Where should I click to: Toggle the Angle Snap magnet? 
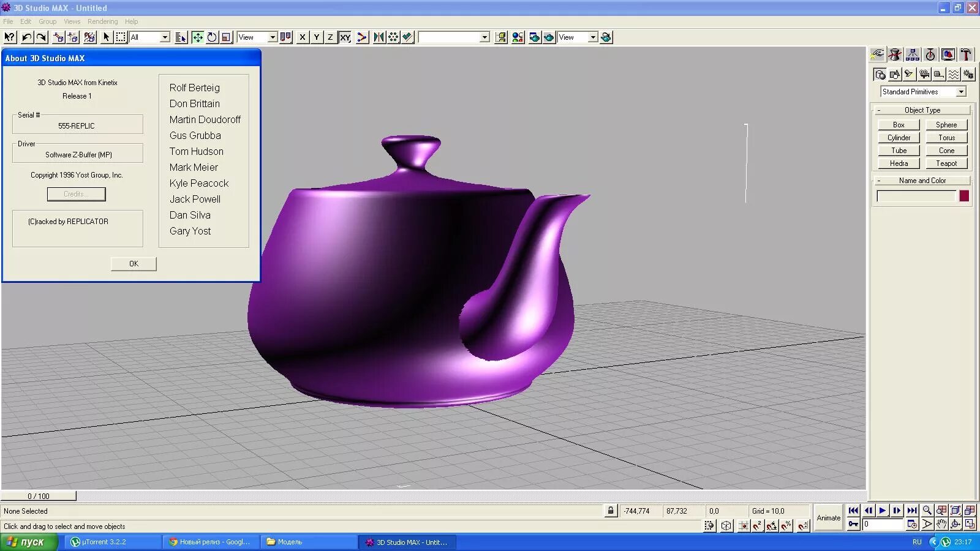772,525
